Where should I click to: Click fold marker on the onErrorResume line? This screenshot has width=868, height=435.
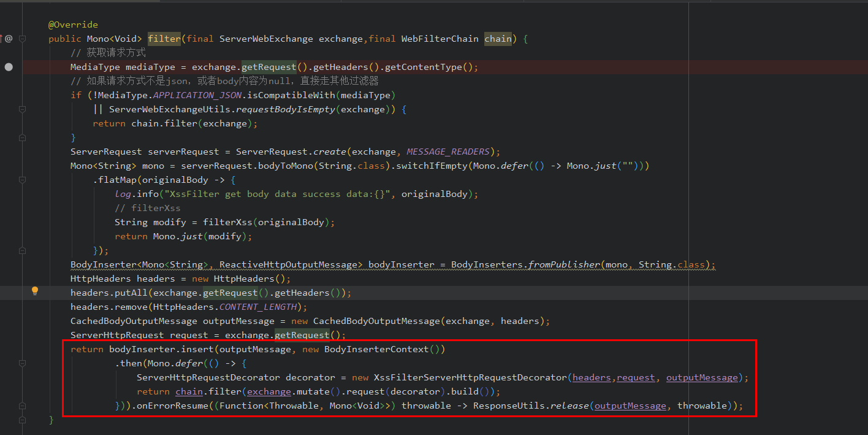pos(22,406)
